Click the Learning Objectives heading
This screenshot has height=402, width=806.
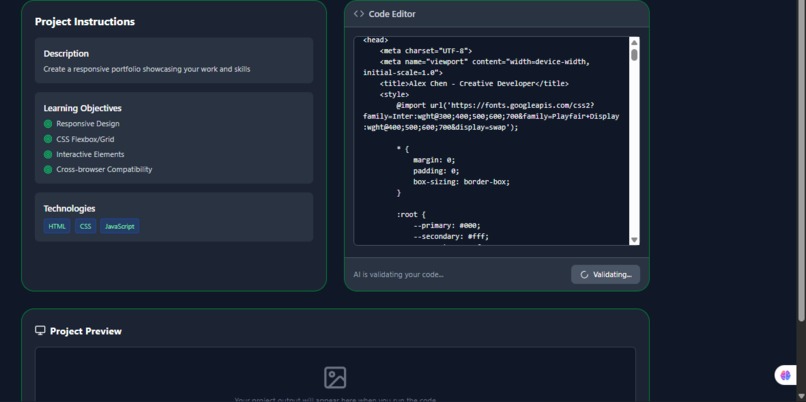coord(82,108)
